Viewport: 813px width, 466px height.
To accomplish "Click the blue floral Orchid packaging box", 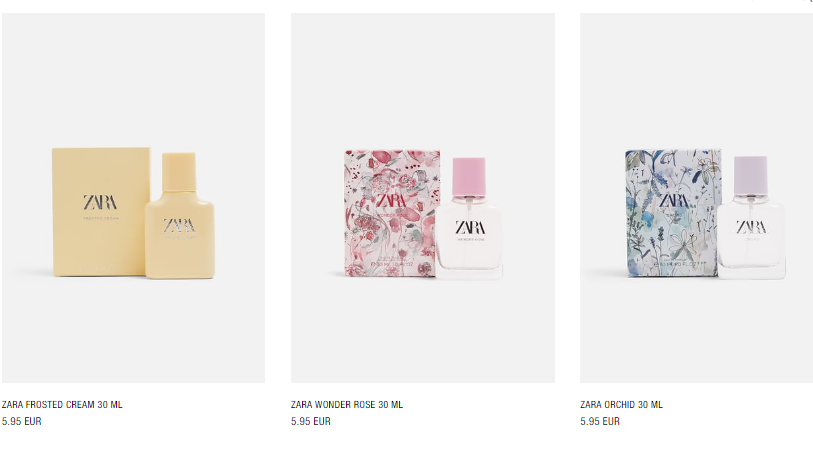I will coord(671,213).
